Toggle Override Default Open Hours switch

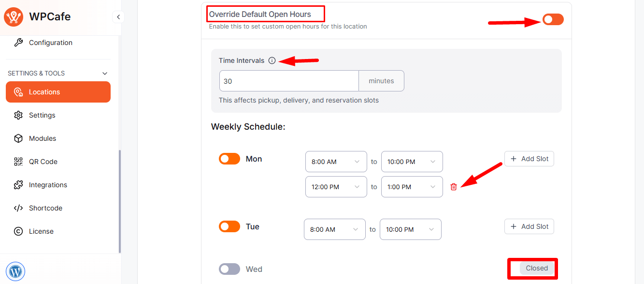(x=553, y=19)
